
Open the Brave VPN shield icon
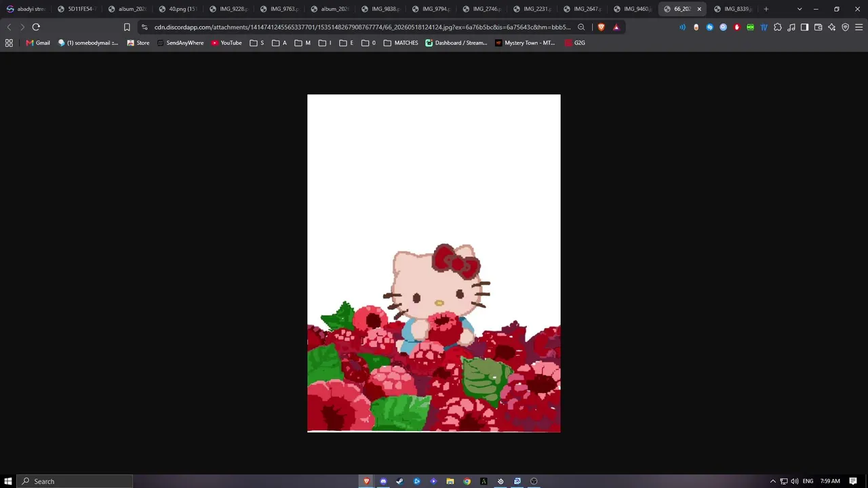[x=845, y=27]
